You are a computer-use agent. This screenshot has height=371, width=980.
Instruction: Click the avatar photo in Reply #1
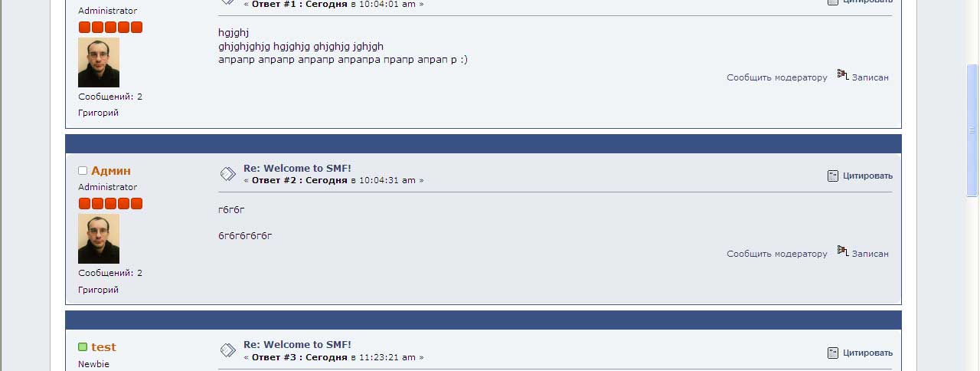pos(99,62)
